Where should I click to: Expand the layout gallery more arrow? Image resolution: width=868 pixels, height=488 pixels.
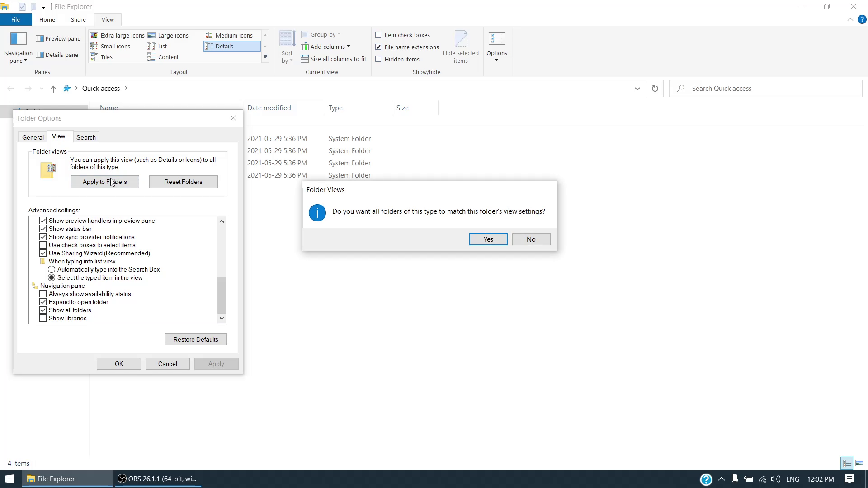265,57
